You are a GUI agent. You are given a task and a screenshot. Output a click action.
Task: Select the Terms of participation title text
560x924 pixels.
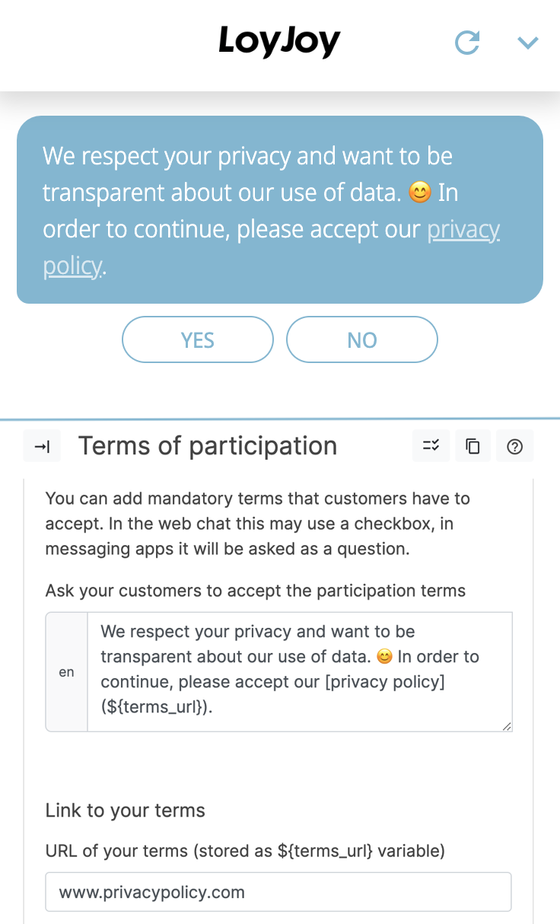click(x=207, y=445)
